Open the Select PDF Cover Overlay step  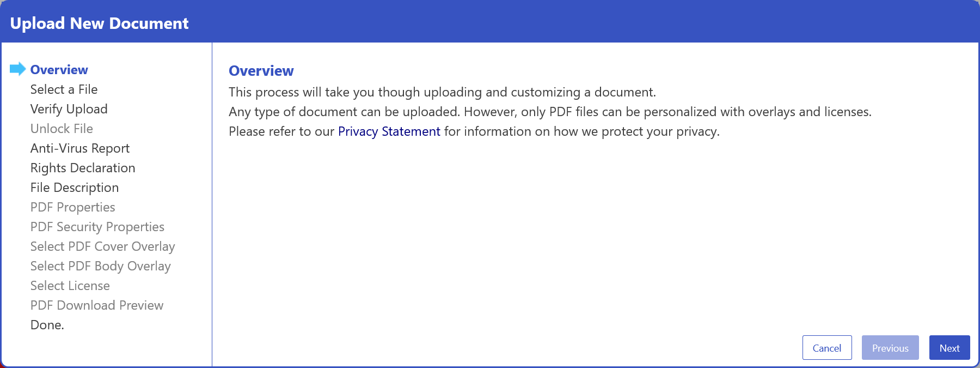(102, 246)
